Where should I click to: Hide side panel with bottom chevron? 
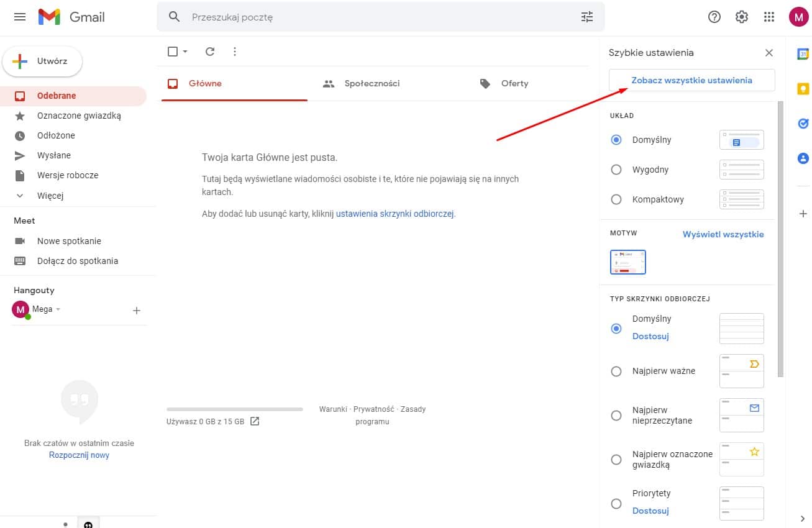pyautogui.click(x=803, y=519)
